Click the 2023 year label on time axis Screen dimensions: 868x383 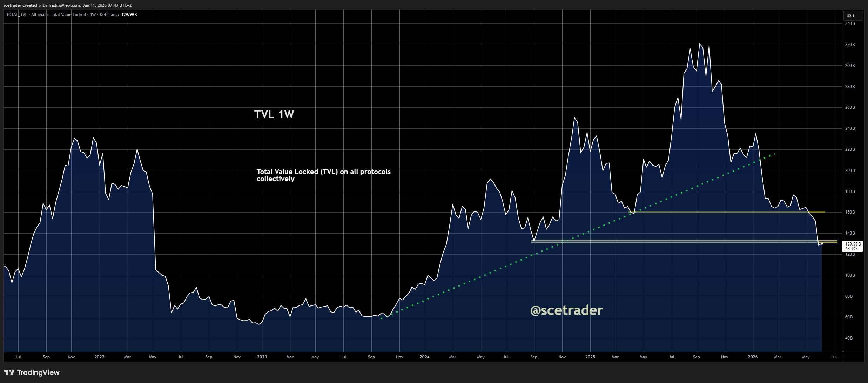tap(262, 357)
